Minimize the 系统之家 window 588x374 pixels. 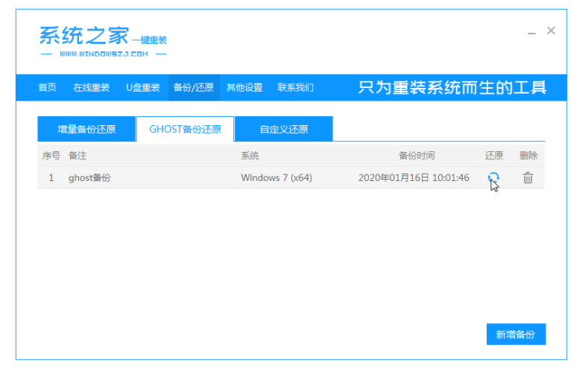point(531,32)
